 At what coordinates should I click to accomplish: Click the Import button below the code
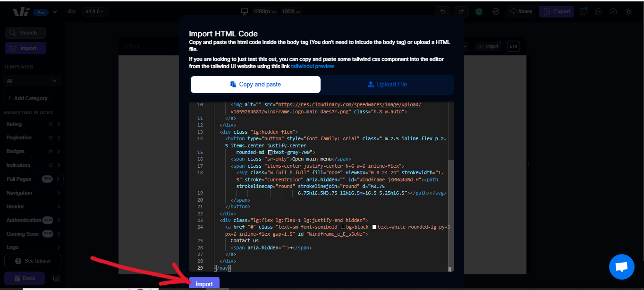pyautogui.click(x=204, y=283)
